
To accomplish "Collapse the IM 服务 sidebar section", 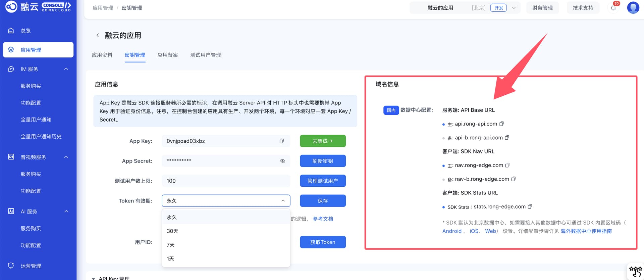I will (x=66, y=69).
